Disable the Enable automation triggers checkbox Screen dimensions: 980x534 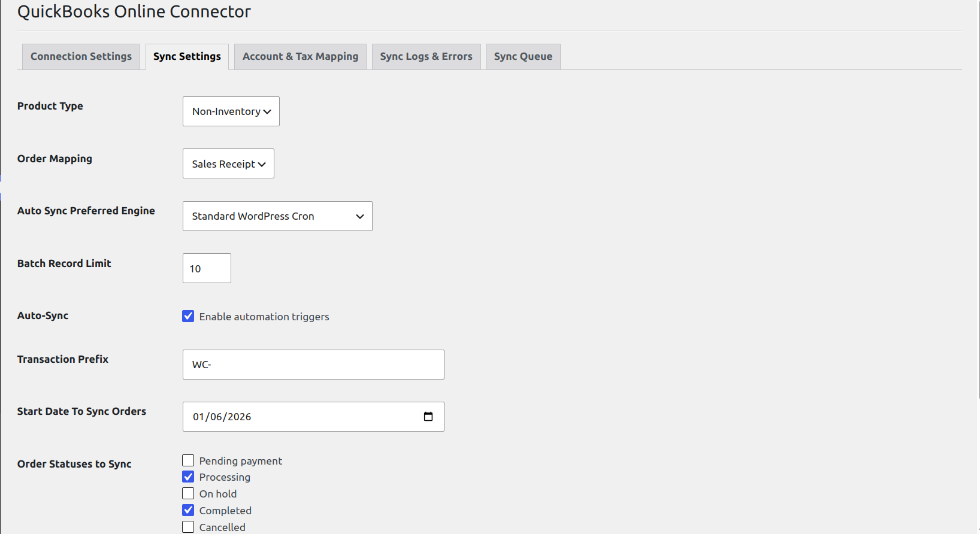[188, 316]
